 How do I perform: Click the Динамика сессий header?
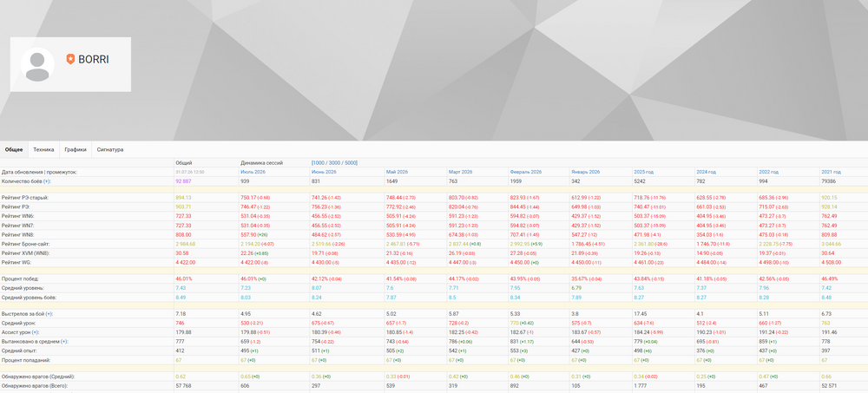[262, 163]
